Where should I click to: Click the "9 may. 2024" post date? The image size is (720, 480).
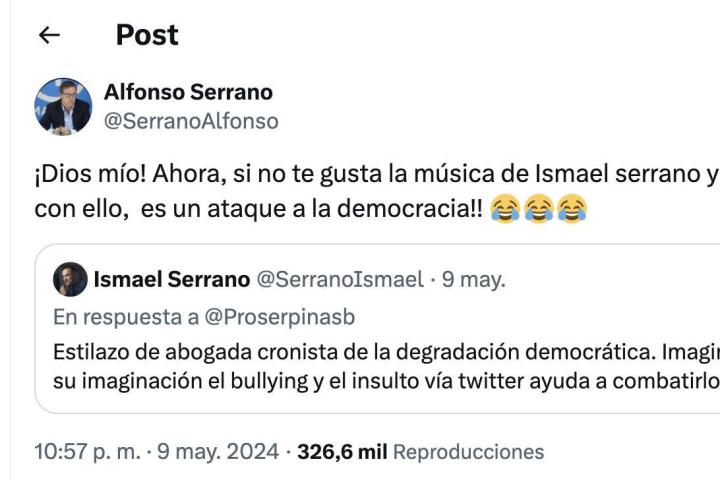pyautogui.click(x=219, y=452)
